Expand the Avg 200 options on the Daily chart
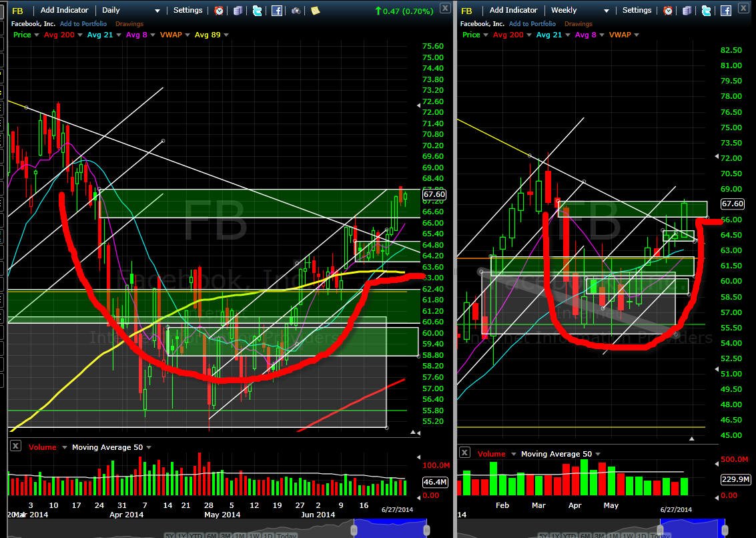756x538 pixels. (x=79, y=35)
